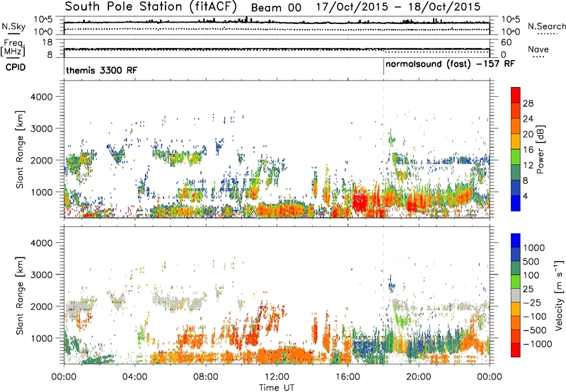Click the blue bottom segment of Power colorbar
Viewport: 566px width, 392px height.
pyautogui.click(x=516, y=203)
